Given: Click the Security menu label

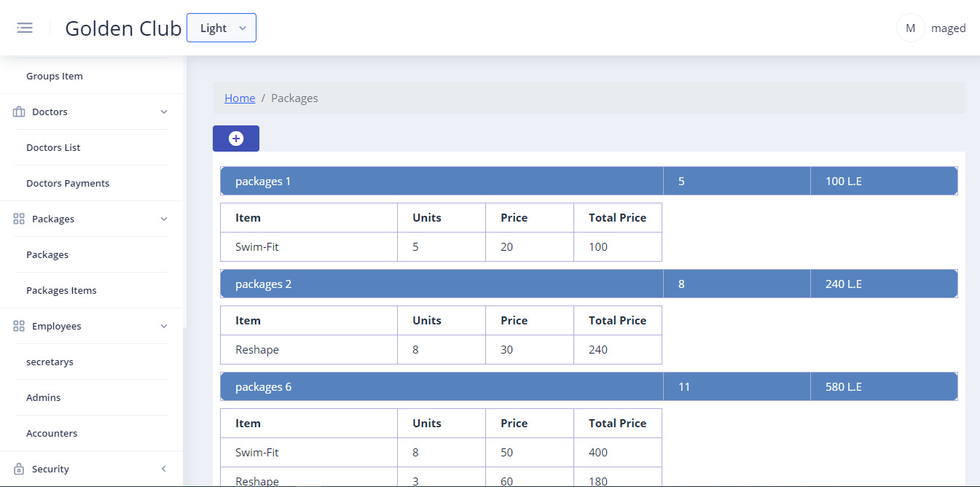Looking at the screenshot, I should click(50, 470).
